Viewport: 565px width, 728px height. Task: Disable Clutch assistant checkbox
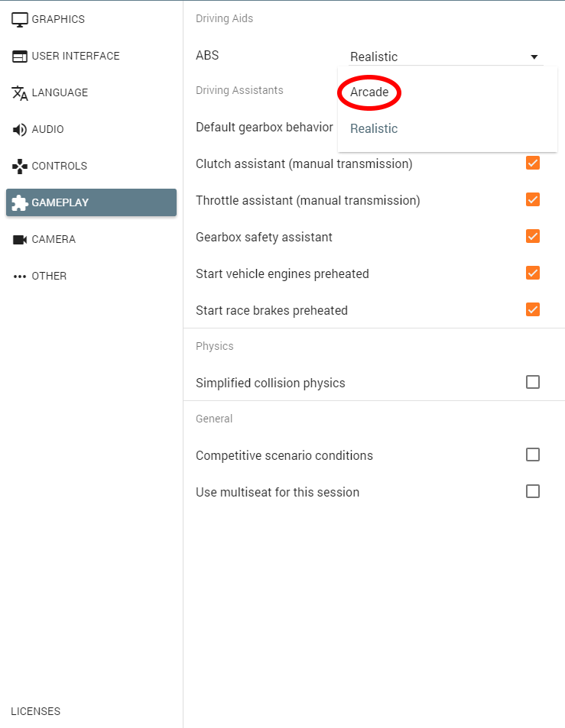point(533,163)
